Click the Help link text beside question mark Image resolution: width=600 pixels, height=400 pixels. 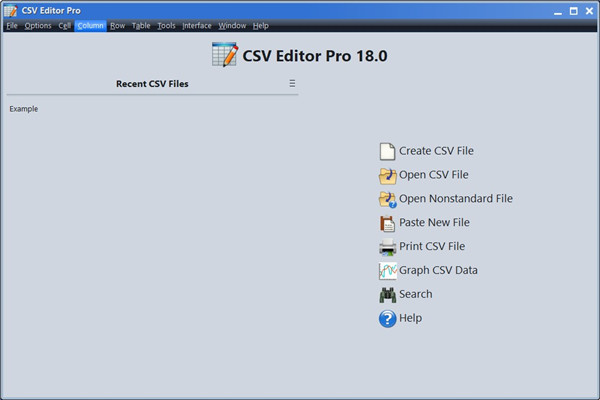411,318
